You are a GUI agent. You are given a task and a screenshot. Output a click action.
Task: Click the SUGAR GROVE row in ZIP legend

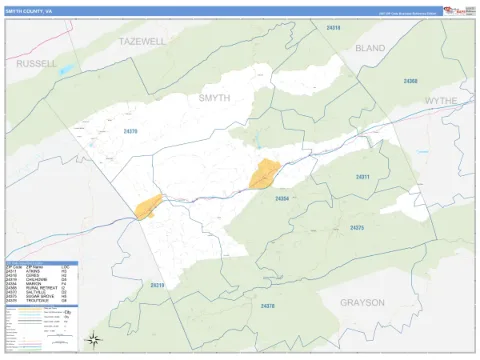coord(36,296)
